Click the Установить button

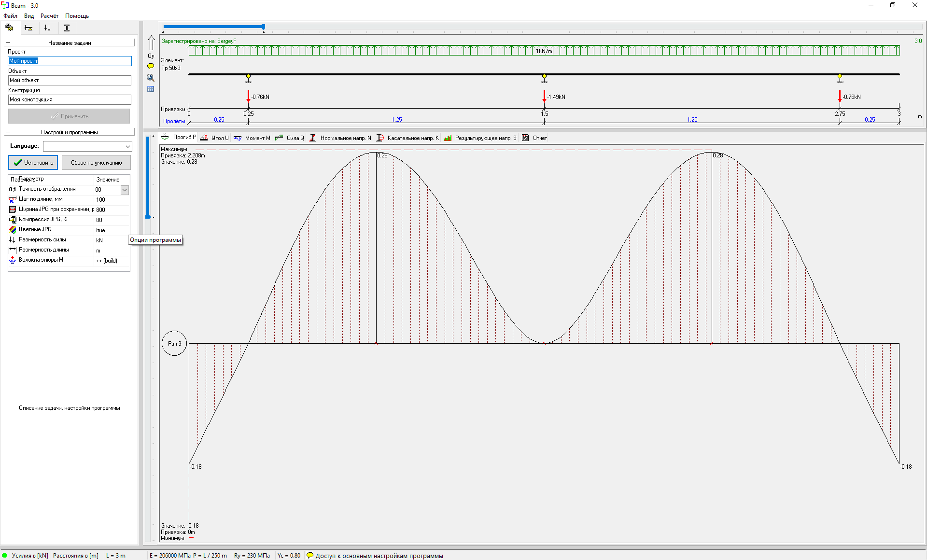coord(33,163)
